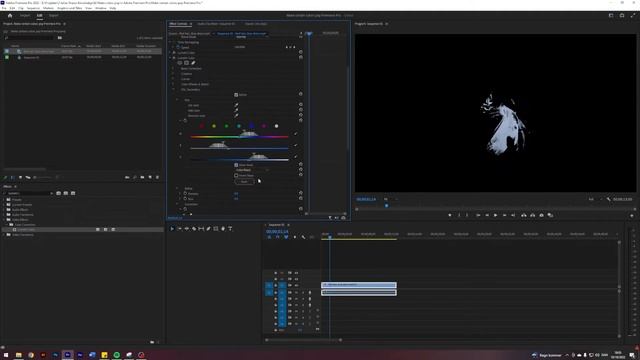The height and width of the screenshot is (360, 640).
Task: Toggle the Active checkbox in HSL Secondary
Action: [x=236, y=95]
